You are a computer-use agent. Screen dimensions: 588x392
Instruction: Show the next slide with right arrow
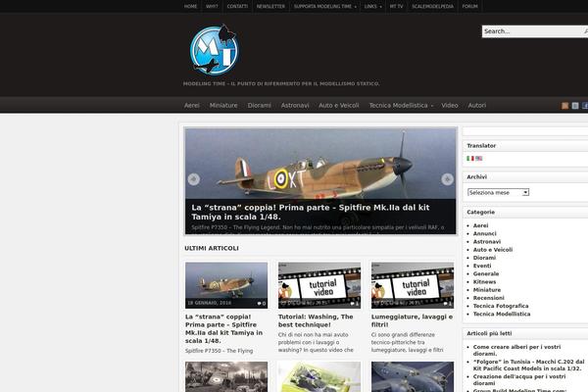click(447, 179)
